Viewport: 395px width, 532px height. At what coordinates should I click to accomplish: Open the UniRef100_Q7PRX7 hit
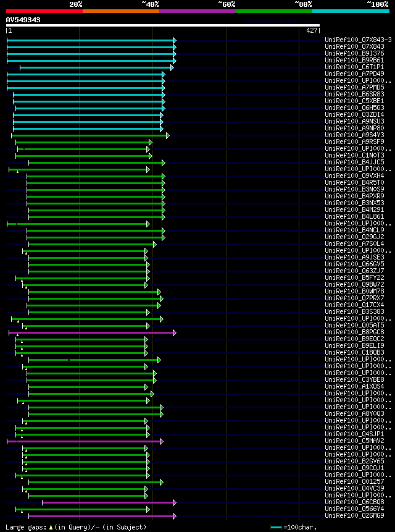click(354, 298)
